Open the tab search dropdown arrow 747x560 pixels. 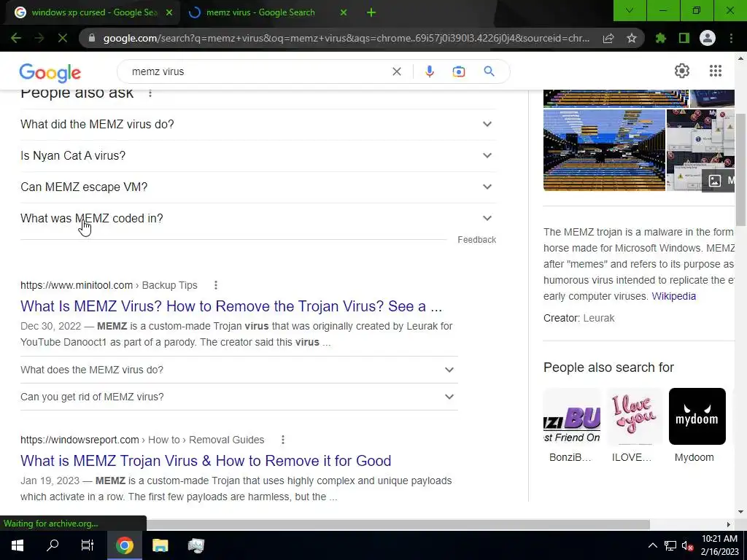click(x=630, y=10)
